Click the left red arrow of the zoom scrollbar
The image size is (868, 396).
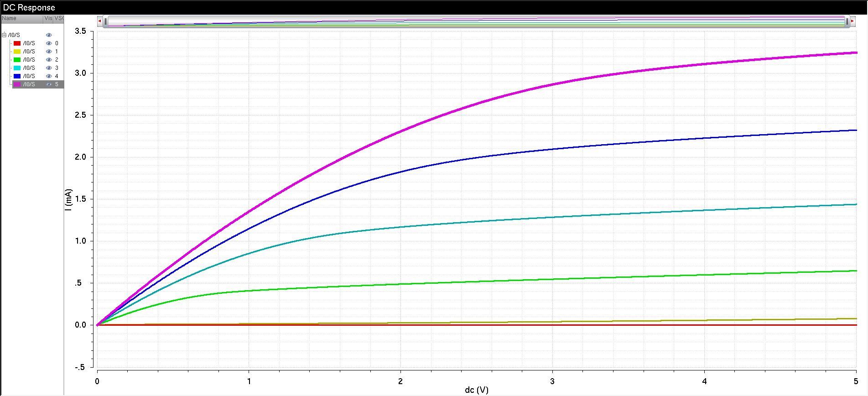coord(99,21)
